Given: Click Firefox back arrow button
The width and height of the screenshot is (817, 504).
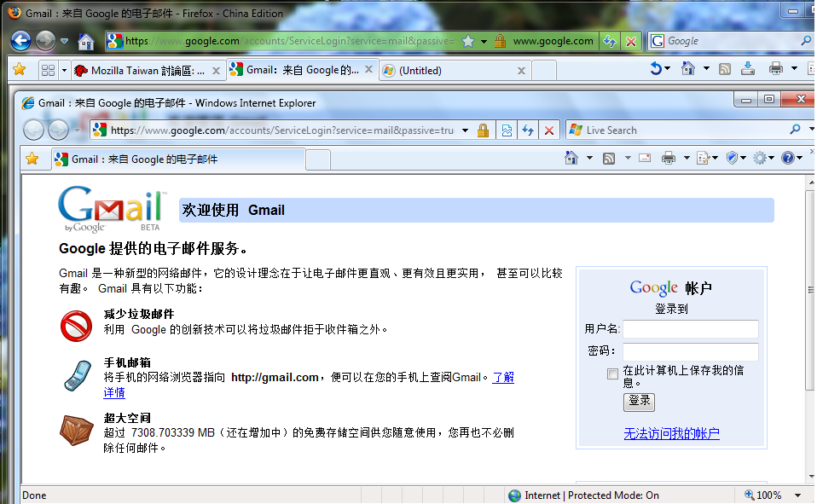Looking at the screenshot, I should pyautogui.click(x=20, y=41).
